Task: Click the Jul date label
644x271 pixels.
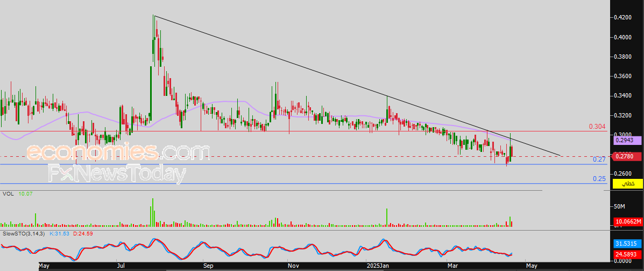Action: (x=121, y=266)
